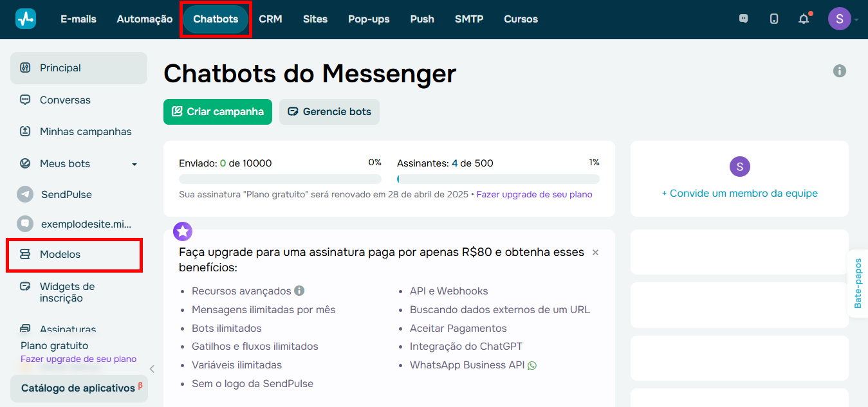Click the mobile phone icon in header

tap(774, 19)
